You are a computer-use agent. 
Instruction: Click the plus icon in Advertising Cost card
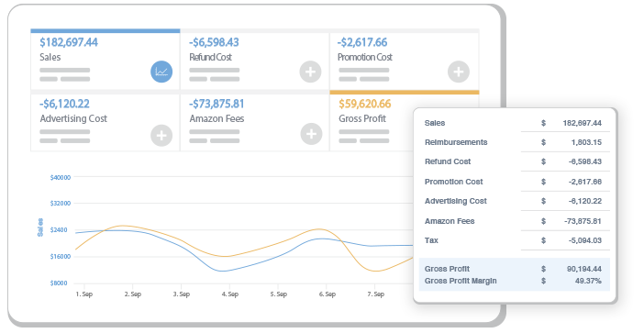(161, 136)
